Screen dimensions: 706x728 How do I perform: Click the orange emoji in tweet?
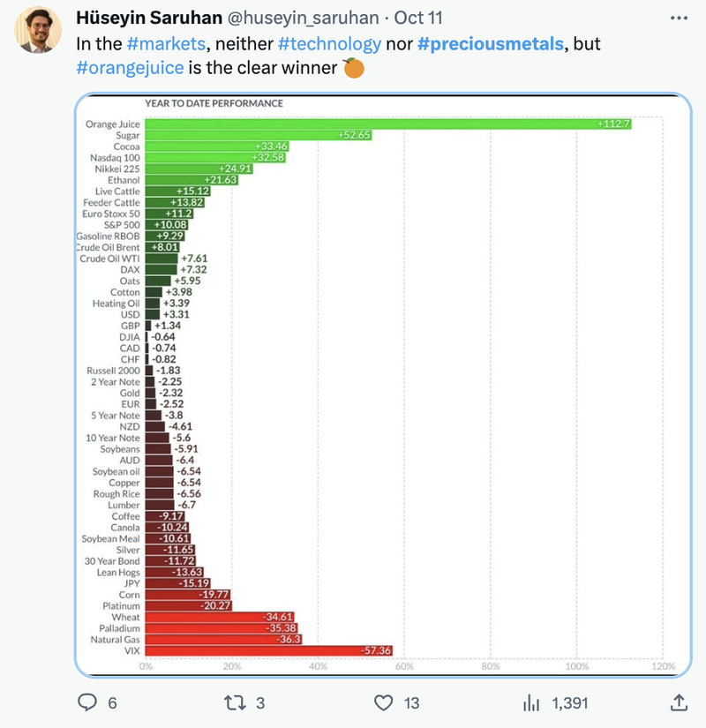point(354,68)
